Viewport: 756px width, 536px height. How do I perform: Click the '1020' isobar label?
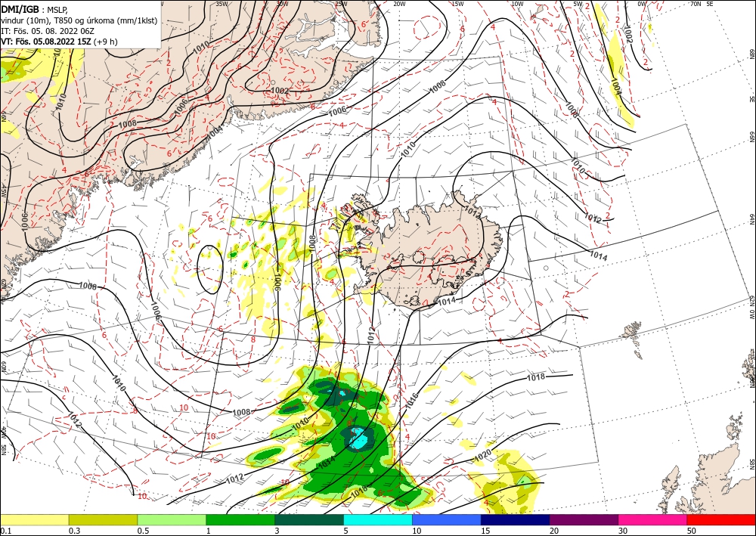[x=482, y=455]
